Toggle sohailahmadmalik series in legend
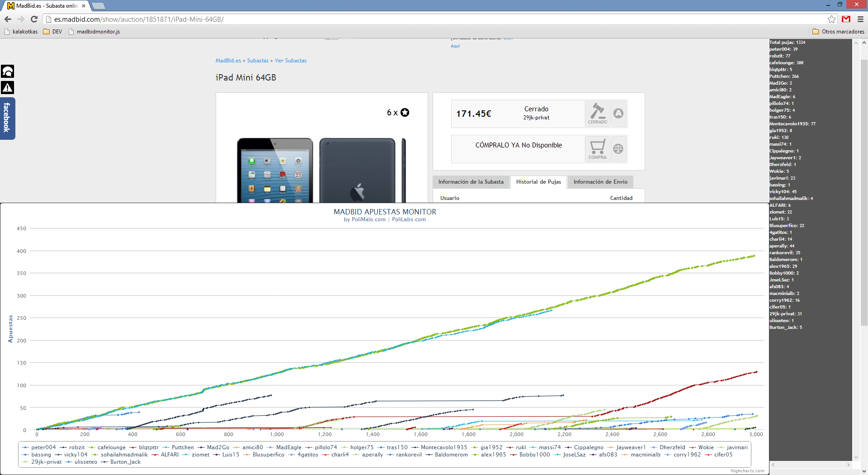This screenshot has width=868, height=475. (x=120, y=455)
